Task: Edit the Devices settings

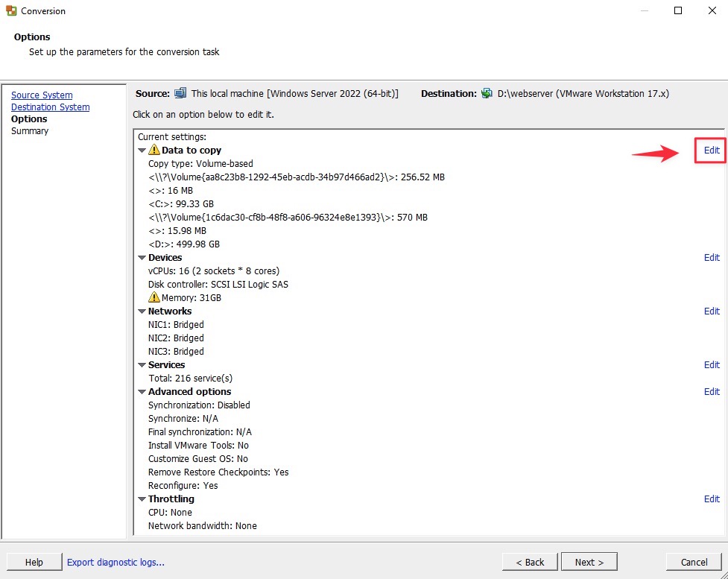Action: coord(712,257)
